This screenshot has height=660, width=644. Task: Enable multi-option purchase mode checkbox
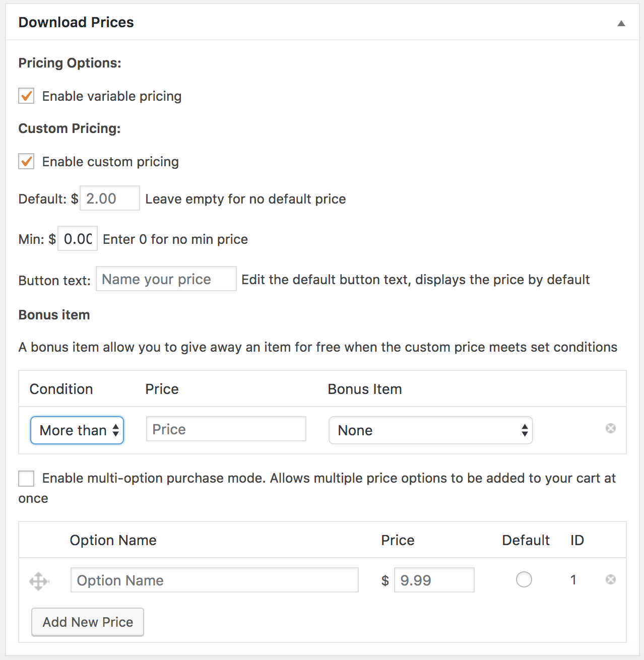26,478
